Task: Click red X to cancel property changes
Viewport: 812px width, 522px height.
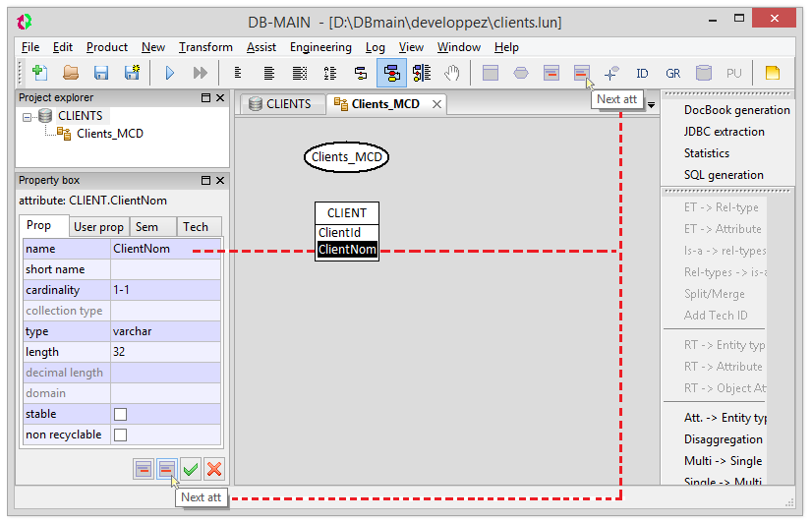Action: coord(214,470)
